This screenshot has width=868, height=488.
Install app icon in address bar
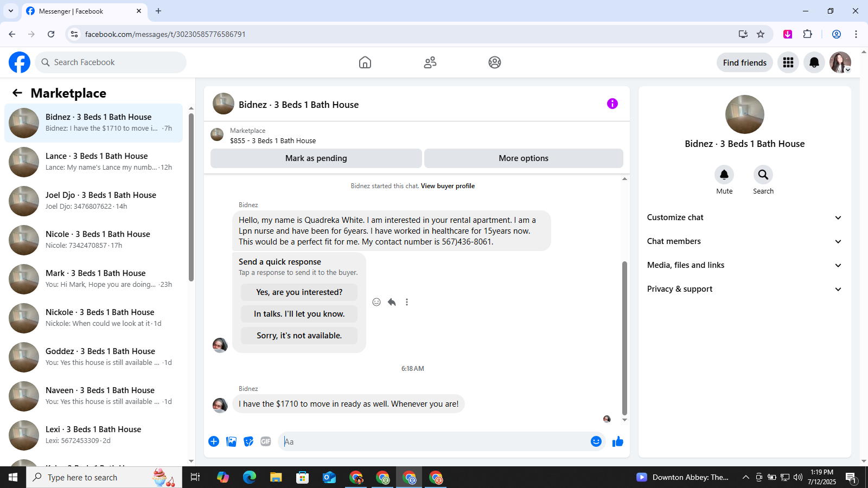tap(743, 34)
